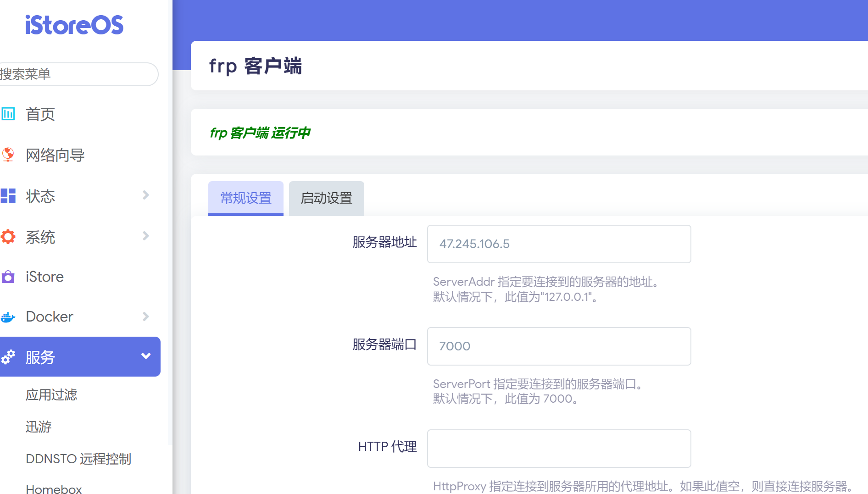Click the HTTP 代理 input field
The height and width of the screenshot is (494, 868).
click(559, 449)
